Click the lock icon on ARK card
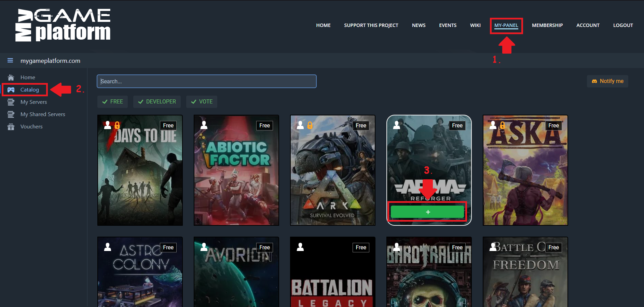This screenshot has height=307, width=644. tap(310, 125)
